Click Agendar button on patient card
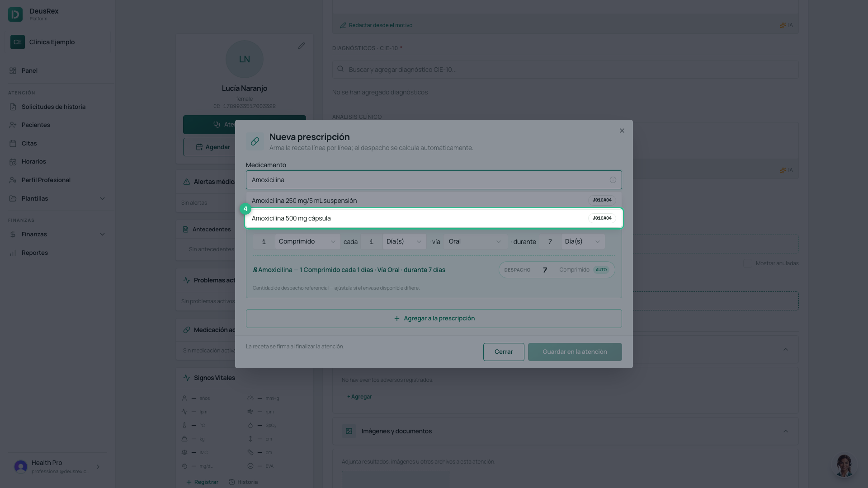868x488 pixels. [213, 147]
